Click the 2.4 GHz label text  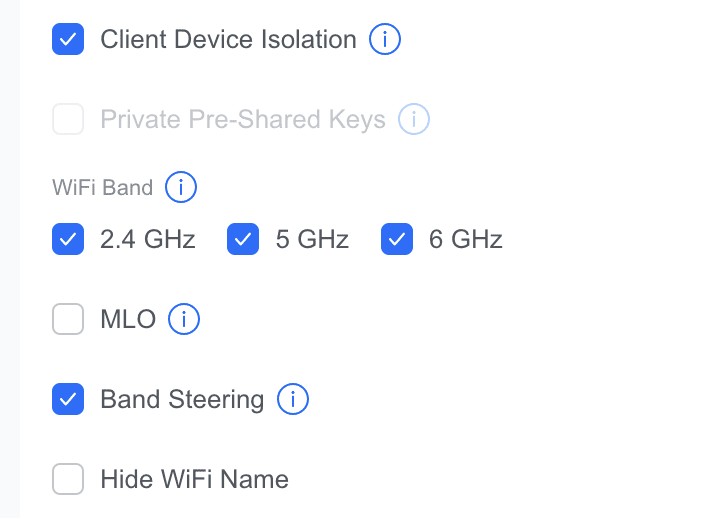[148, 240]
